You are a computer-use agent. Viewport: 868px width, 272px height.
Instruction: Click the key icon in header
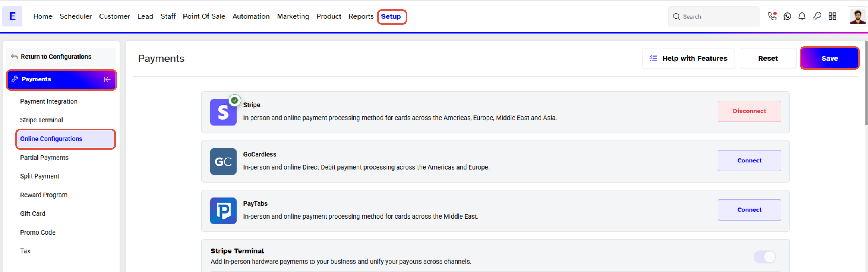(x=817, y=16)
